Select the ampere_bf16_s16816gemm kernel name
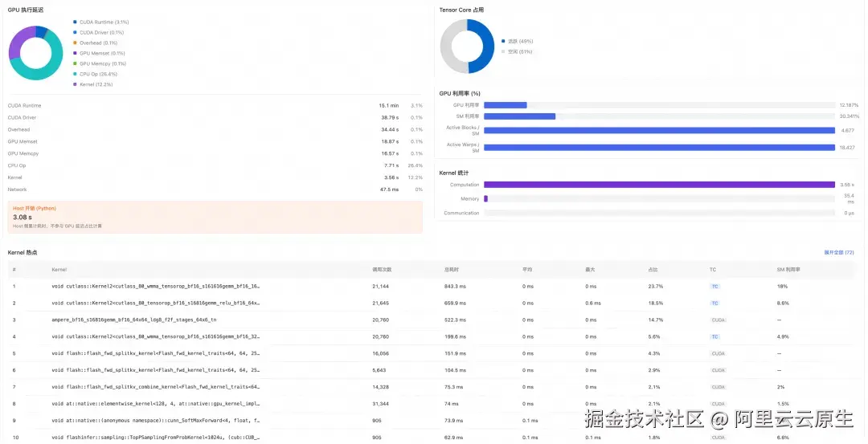The image size is (868, 444). point(134,320)
